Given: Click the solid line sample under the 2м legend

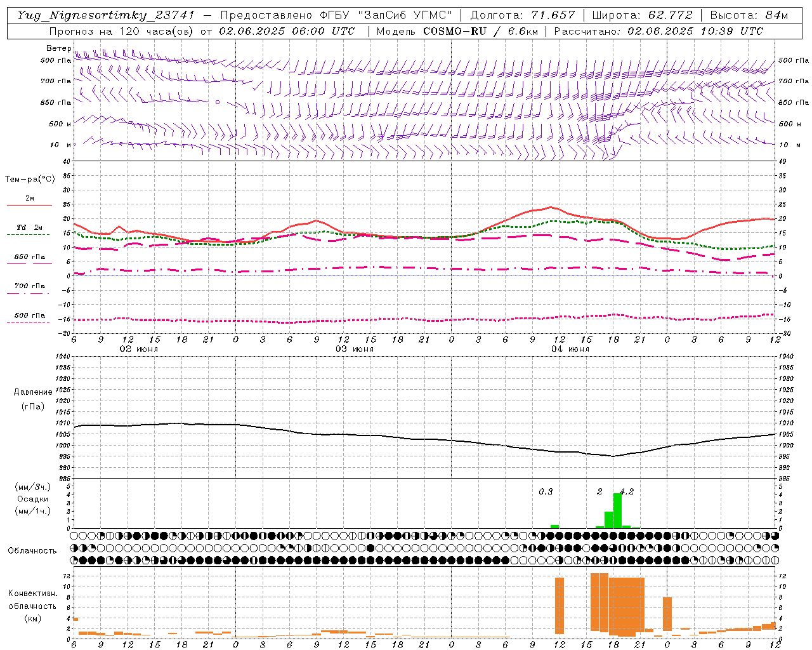Looking at the screenshot, I should (x=29, y=205).
